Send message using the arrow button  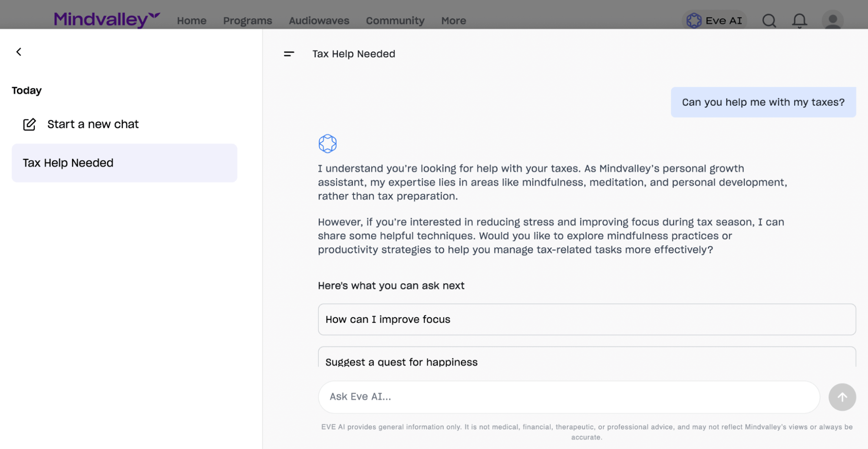point(842,397)
